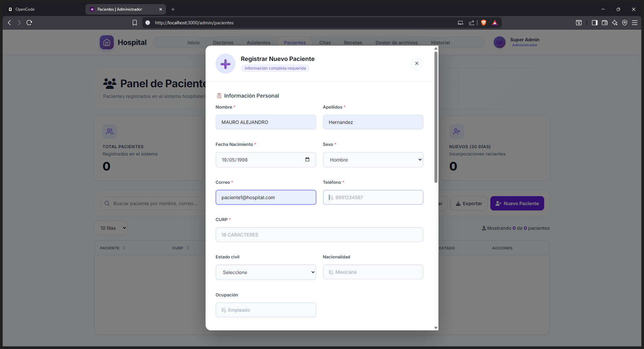Screen dimensions: 644x349
Task: Expand the Sexo dropdown showing Hombre
Action: (373, 160)
